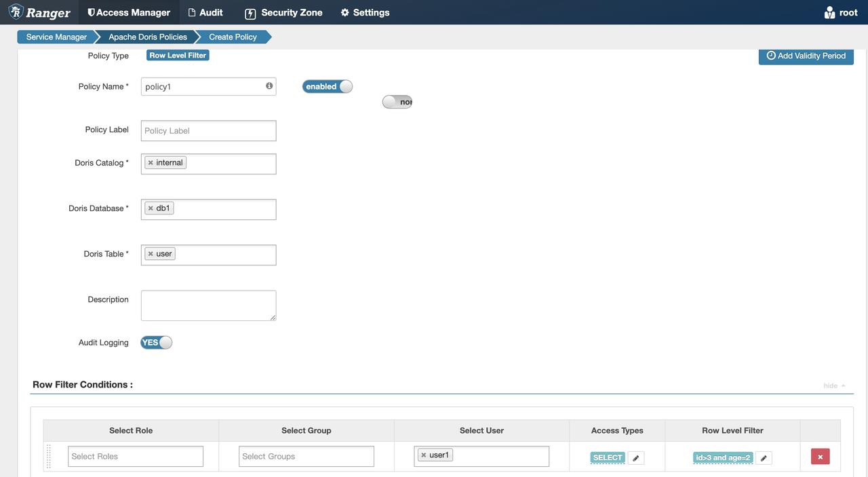868x477 pixels.
Task: Click the info icon in Policy Name field
Action: 269,86
